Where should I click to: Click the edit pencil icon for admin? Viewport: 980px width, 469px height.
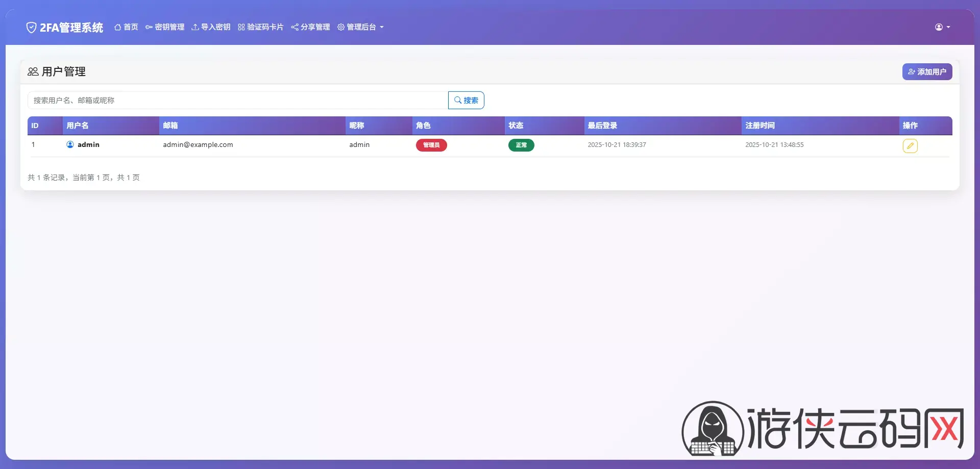point(910,146)
